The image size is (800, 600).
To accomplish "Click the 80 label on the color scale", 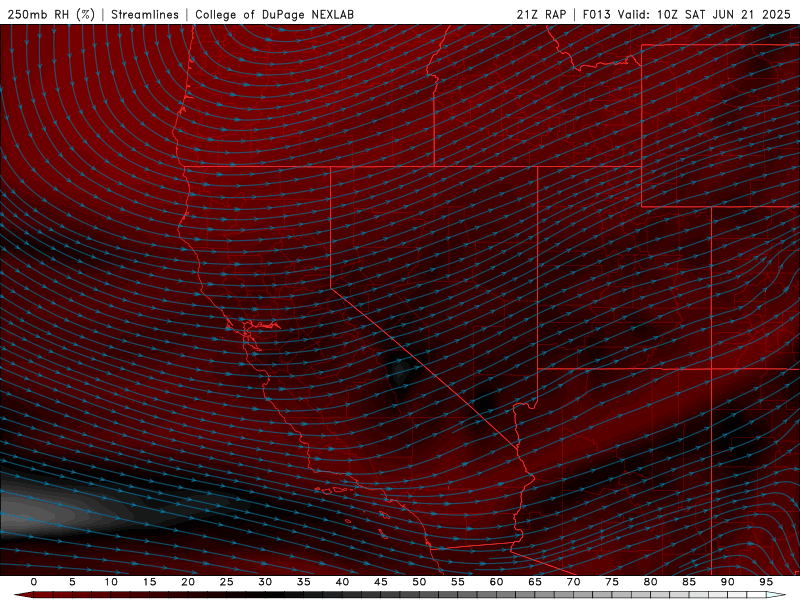I will 650,582.
